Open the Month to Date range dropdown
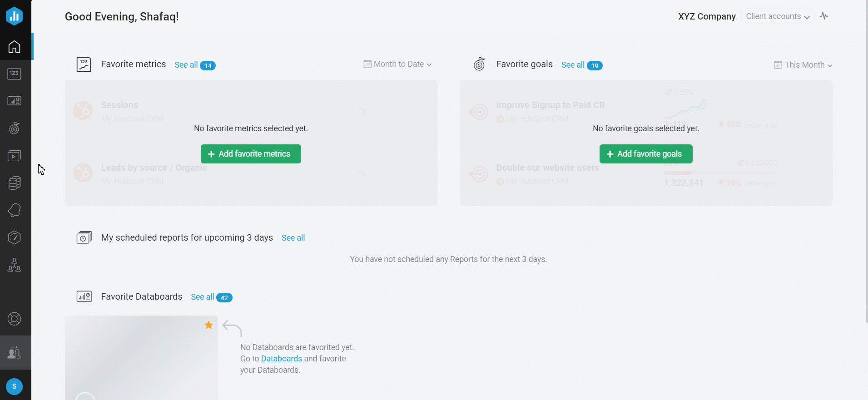The width and height of the screenshot is (868, 400). 397,64
